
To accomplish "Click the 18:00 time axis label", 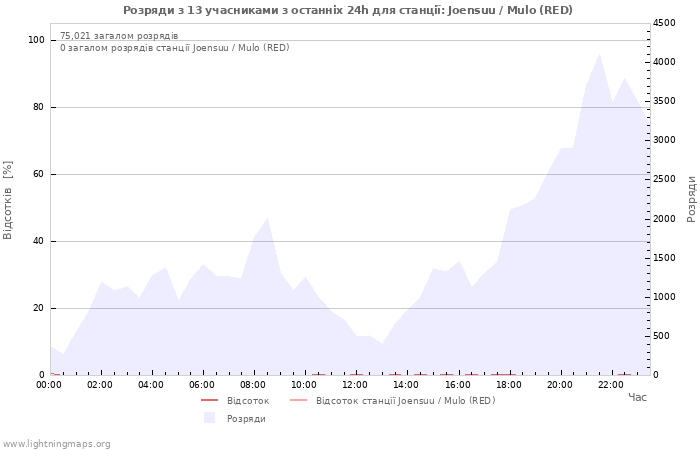I will tap(508, 385).
